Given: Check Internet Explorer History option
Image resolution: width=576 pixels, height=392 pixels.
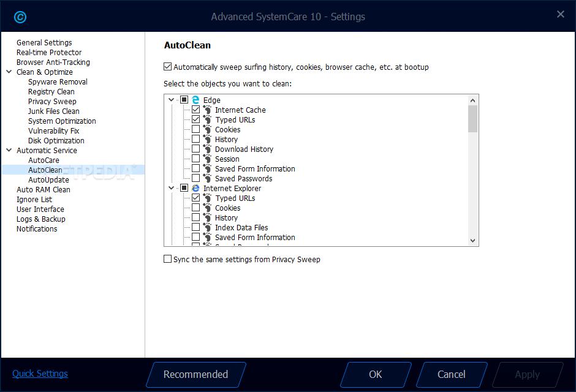Looking at the screenshot, I should click(x=196, y=217).
